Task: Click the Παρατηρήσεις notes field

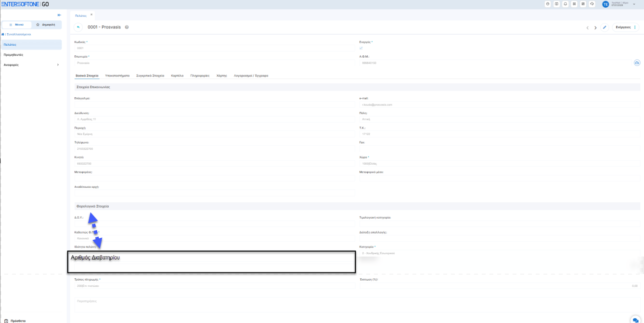Action: [x=356, y=304]
